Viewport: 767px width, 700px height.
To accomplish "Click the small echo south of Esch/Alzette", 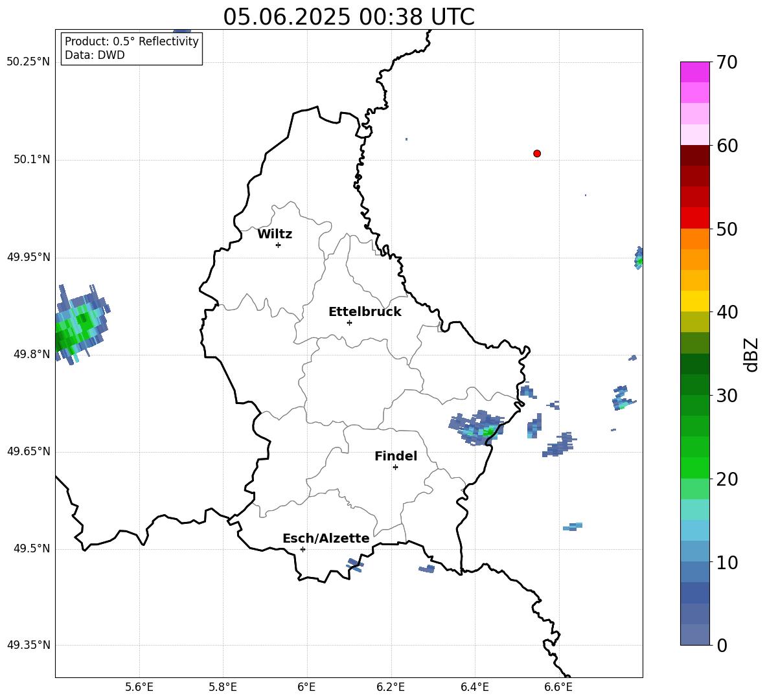I will pyautogui.click(x=355, y=565).
